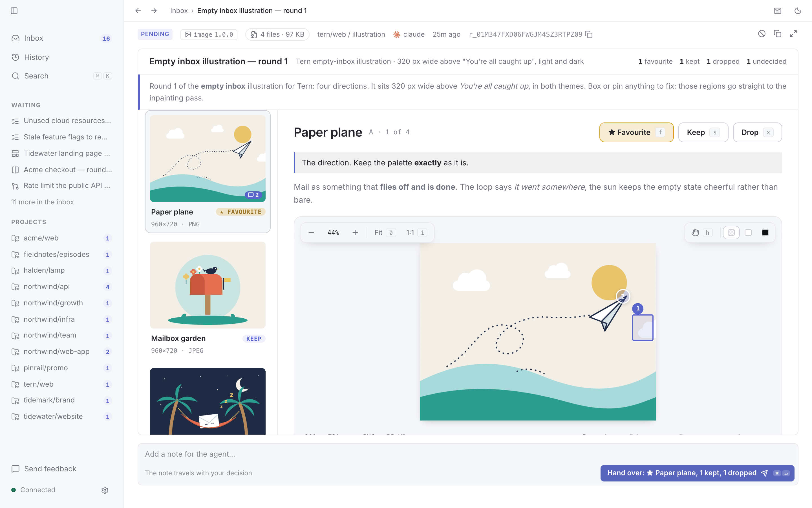Open the Tidewater landing page waiting item
Screen dimensions: 812x508
pos(62,153)
